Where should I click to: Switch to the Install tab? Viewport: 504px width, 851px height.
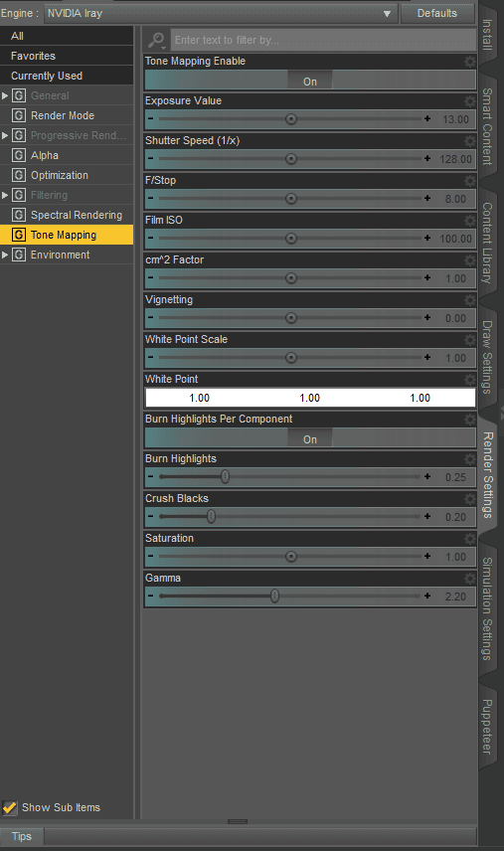[487, 34]
